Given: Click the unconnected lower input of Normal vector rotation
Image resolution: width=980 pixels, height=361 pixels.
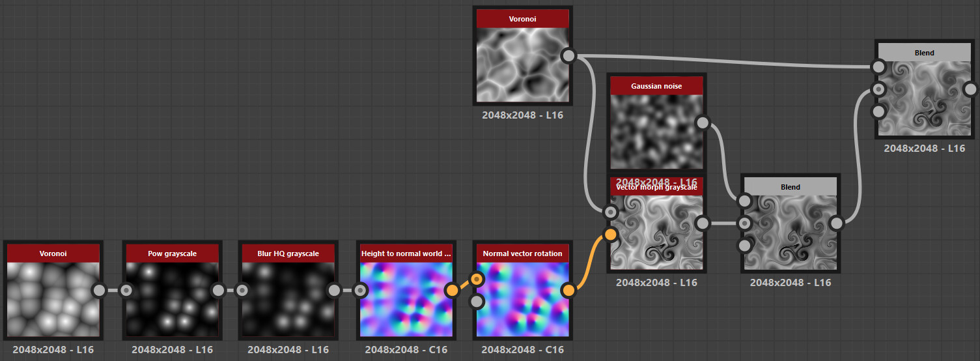Looking at the screenshot, I should 477,302.
